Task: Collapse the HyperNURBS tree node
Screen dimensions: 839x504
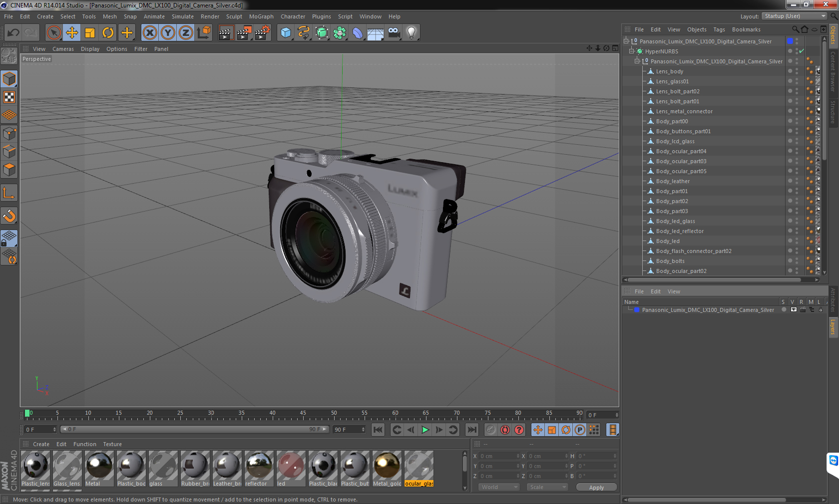Action: pyautogui.click(x=631, y=51)
